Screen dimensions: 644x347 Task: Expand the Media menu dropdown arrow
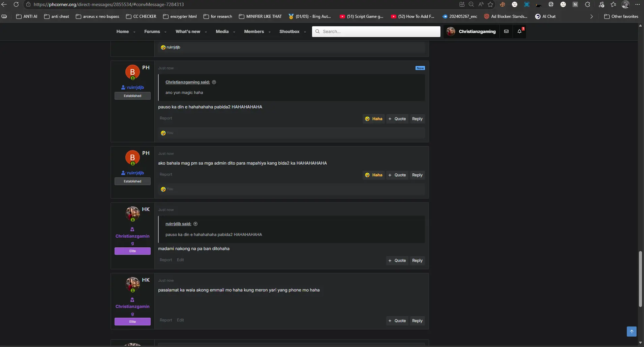click(234, 32)
